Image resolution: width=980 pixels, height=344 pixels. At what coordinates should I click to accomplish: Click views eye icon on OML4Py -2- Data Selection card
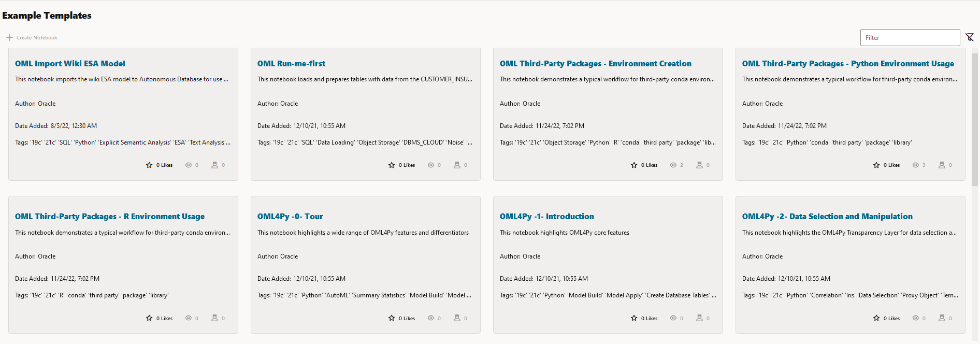(x=916, y=318)
